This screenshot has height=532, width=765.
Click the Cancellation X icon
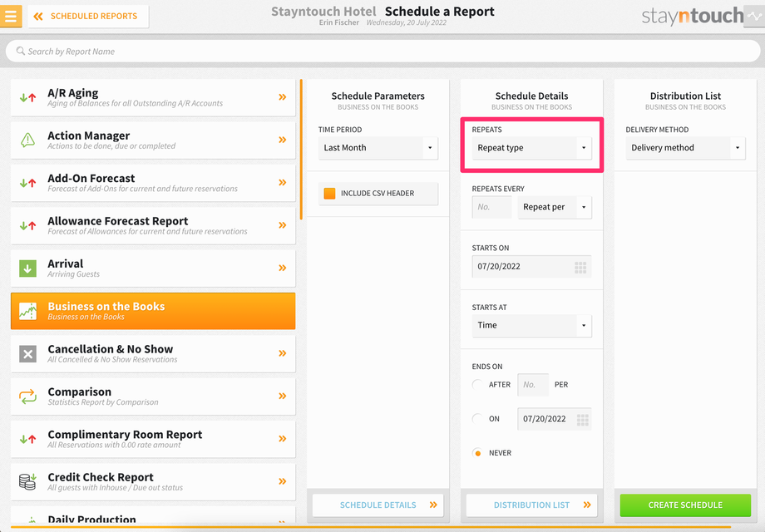coord(27,353)
